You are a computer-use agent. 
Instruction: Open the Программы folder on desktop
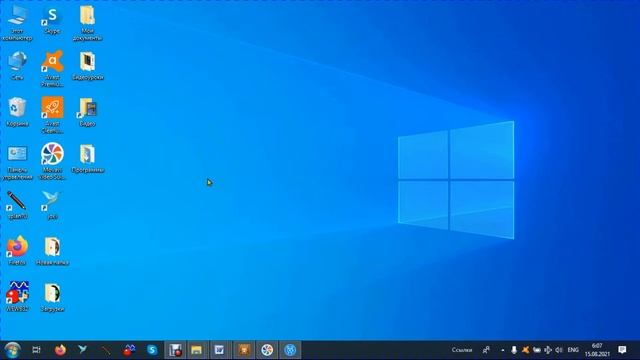[87, 158]
